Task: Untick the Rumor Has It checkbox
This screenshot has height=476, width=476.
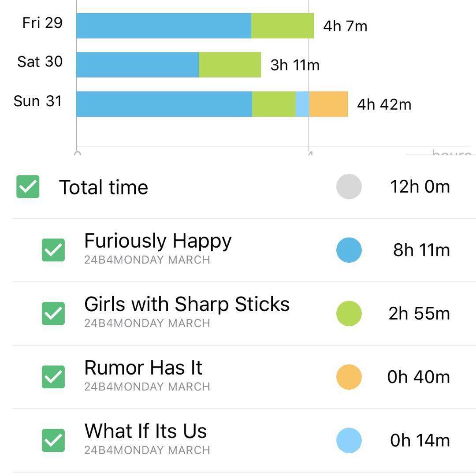Action: pos(53,377)
